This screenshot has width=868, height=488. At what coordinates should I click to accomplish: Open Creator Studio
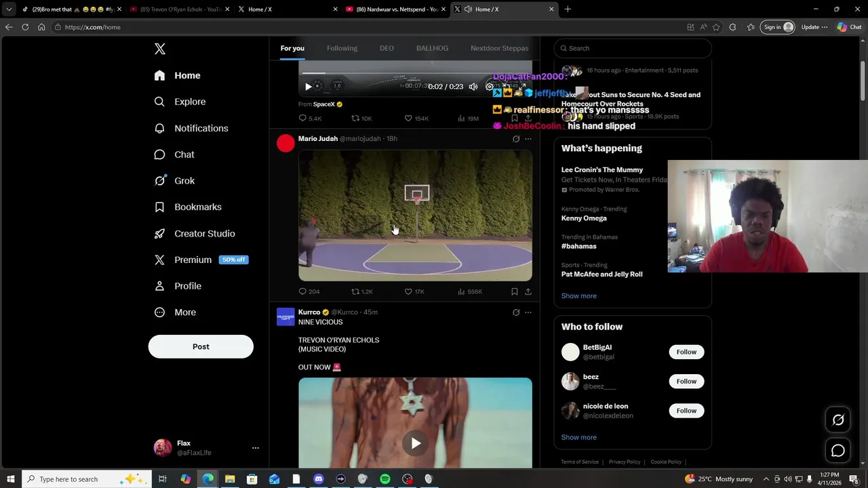pos(195,233)
